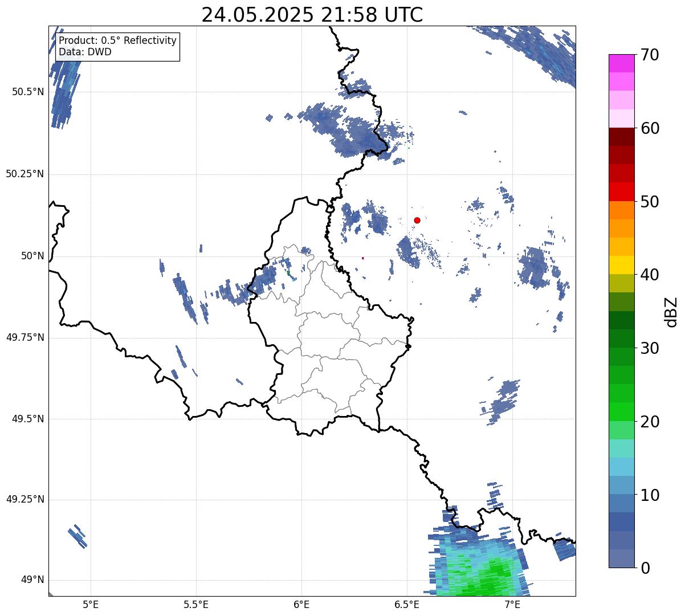685x616 pixels.
Task: Click the red station marker dot on the map
Action: (417, 220)
